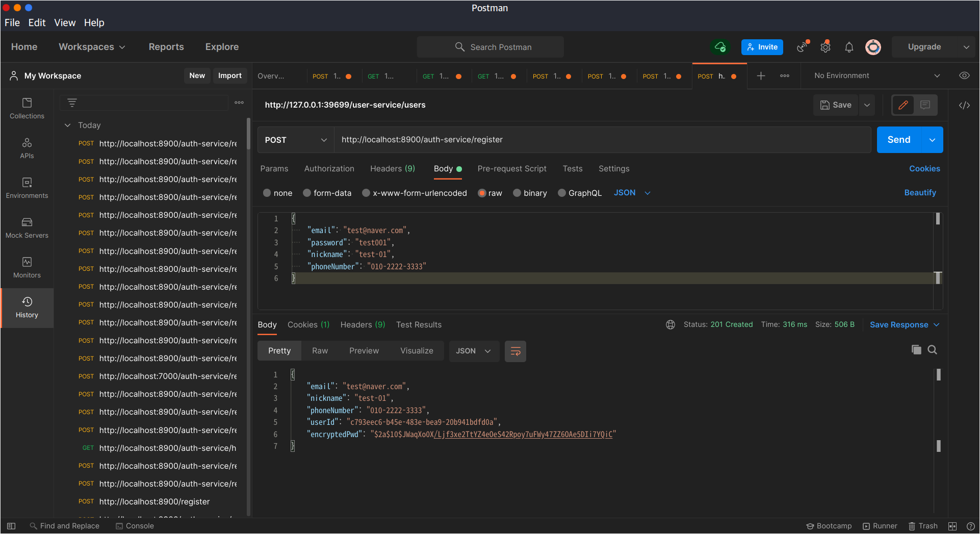Open the Upgrade dropdown arrow
The image size is (980, 534).
966,47
